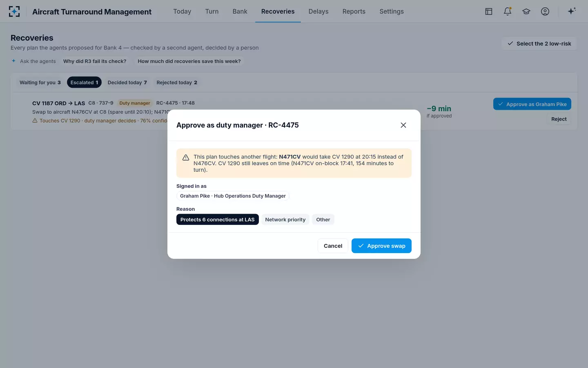The height and width of the screenshot is (368, 588).
Task: Open the Settings tab
Action: pyautogui.click(x=392, y=11)
